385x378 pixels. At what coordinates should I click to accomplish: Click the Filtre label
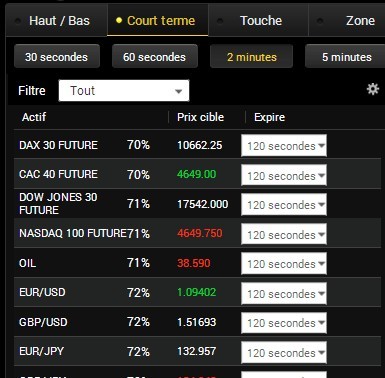tap(32, 91)
